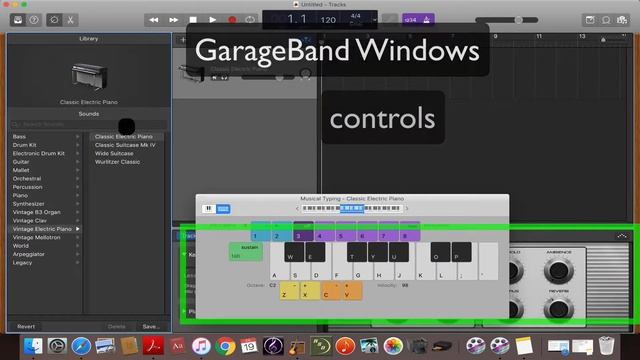Image resolution: width=640 pixels, height=360 pixels.
Task: Click the Classic Electric Piano instrument image
Action: click(89, 76)
